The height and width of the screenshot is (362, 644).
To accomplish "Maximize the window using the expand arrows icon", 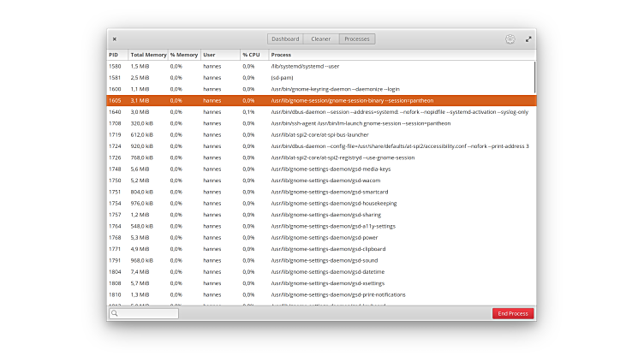I will 528,39.
